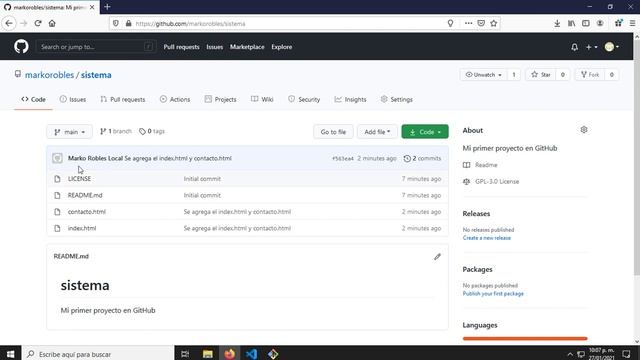Open Marketplace in the top navigation

point(247,47)
